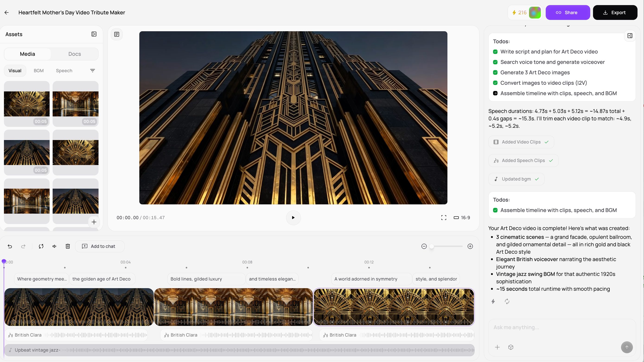Viewport: 644px width, 362px height.
Task: Add new media with the plus button
Action: click(94, 222)
